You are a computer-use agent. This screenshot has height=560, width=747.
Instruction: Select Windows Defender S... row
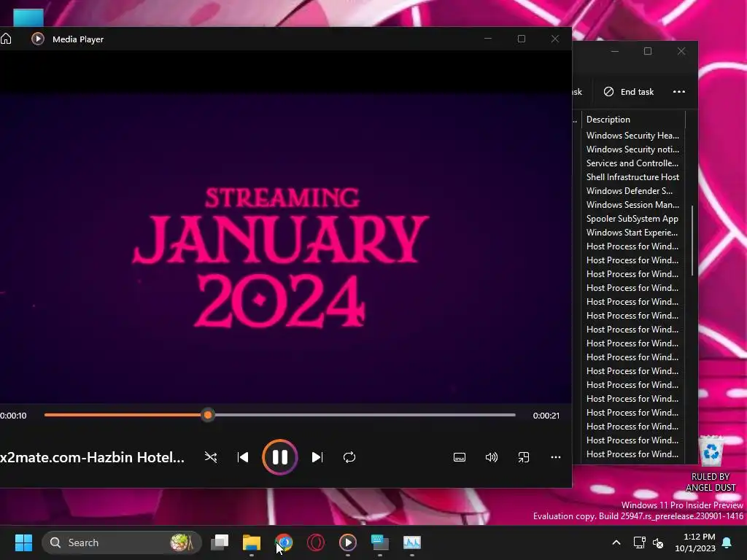pyautogui.click(x=632, y=190)
